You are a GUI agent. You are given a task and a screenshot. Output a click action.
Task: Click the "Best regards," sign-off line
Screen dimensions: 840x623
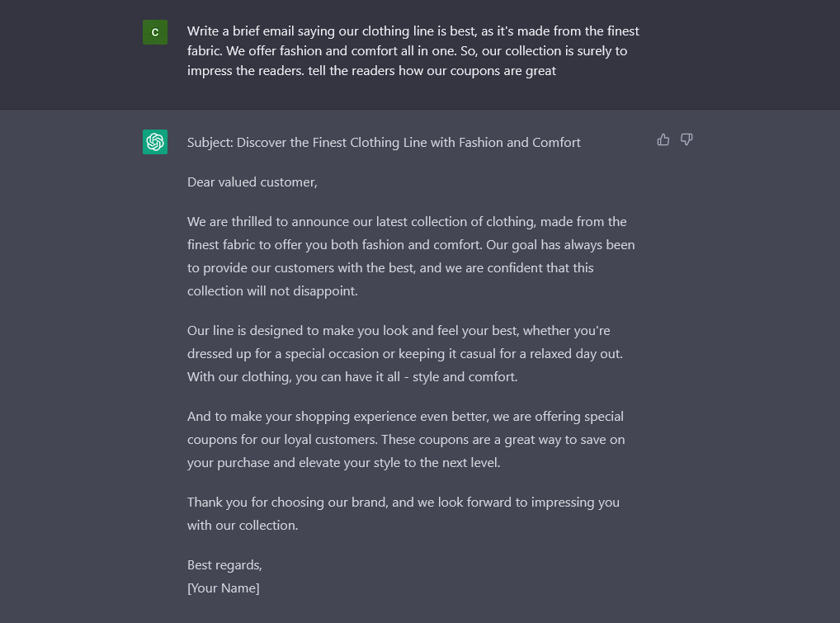click(224, 565)
